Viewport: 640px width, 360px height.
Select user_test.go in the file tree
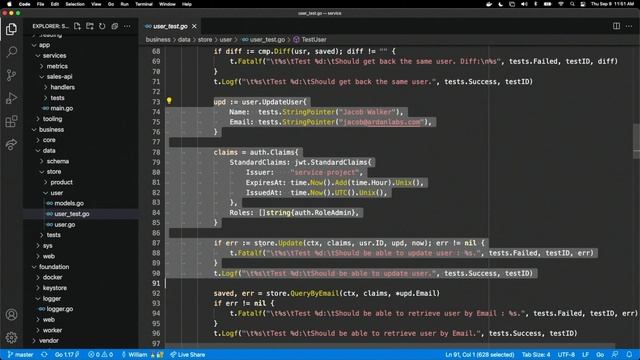pyautogui.click(x=72, y=214)
